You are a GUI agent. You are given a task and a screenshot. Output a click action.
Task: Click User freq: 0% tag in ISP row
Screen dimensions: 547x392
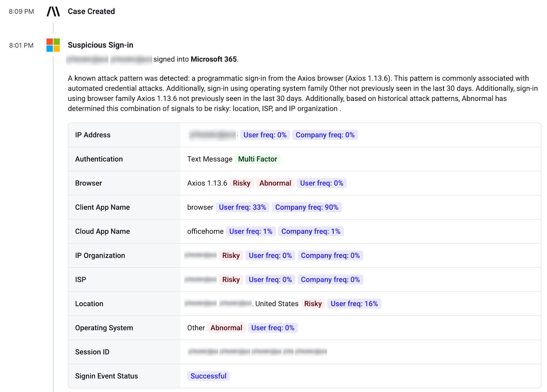270,279
